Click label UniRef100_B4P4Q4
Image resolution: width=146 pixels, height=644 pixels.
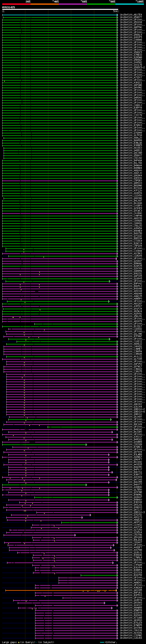(131, 161)
